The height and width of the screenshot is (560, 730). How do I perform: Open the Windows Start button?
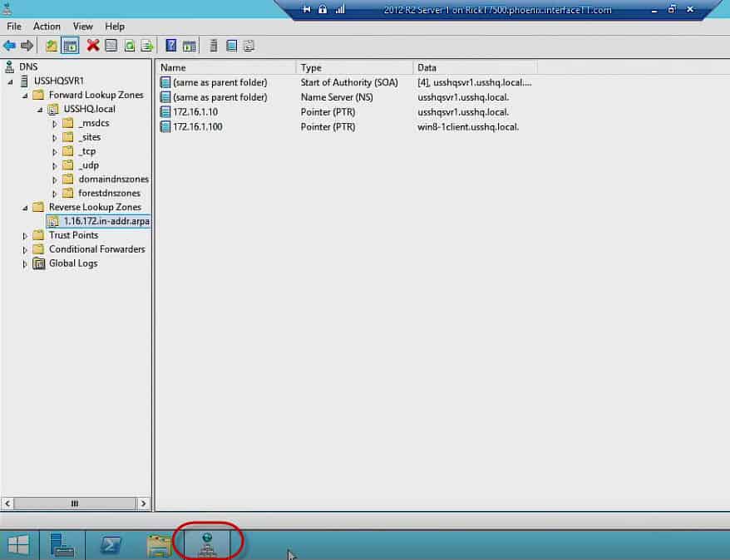(18, 544)
